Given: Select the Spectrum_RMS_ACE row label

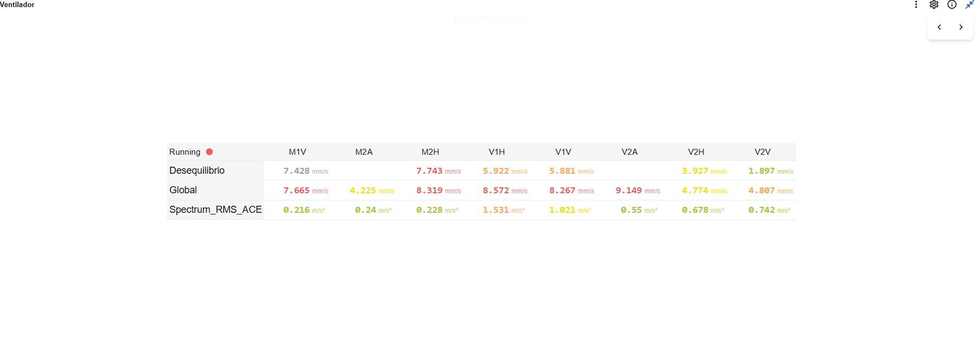Looking at the screenshot, I should 215,210.
